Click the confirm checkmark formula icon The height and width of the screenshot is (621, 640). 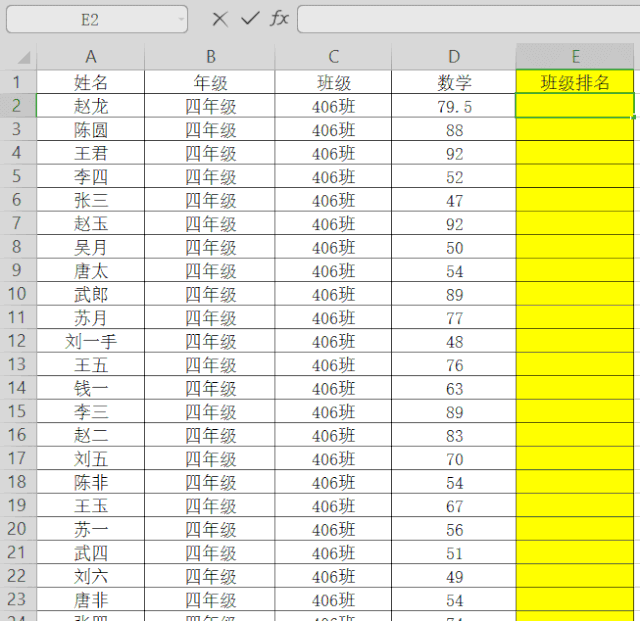[250, 19]
